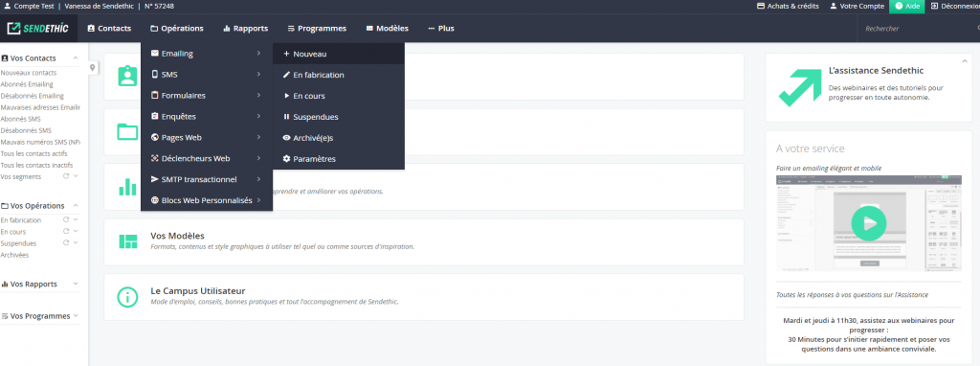Choose En cours in Emailing submenu
Image resolution: width=980 pixels, height=366 pixels.
tap(339, 96)
